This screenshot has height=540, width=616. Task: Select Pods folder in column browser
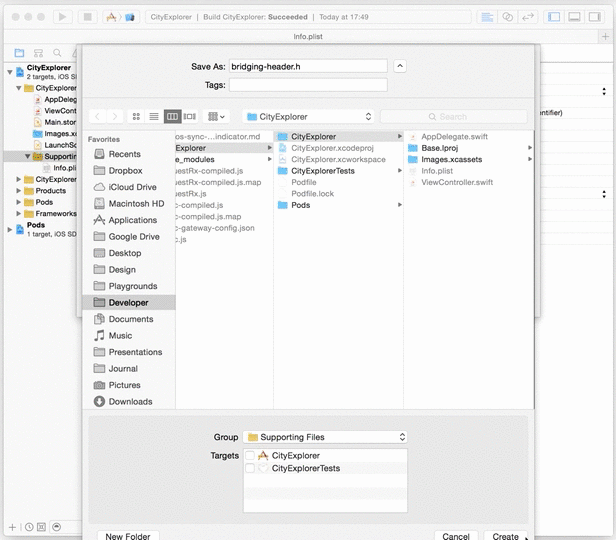tap(339, 205)
